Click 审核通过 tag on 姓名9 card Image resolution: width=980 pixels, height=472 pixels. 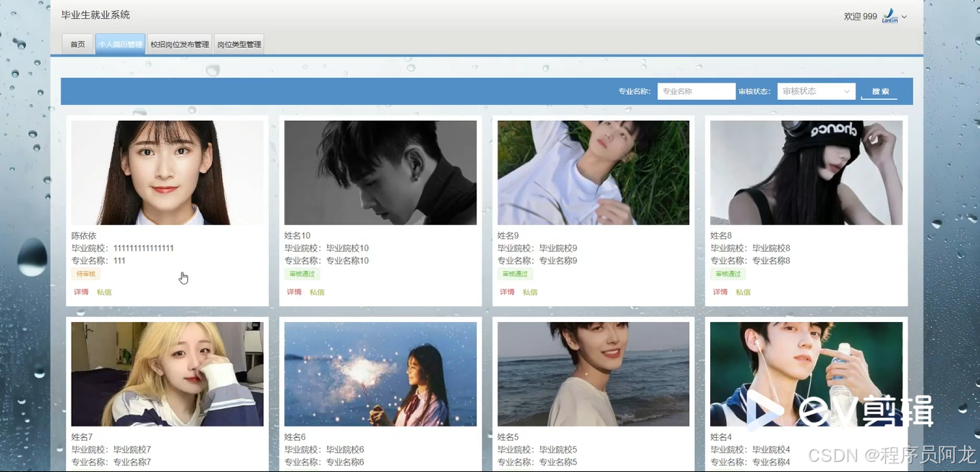click(x=515, y=274)
